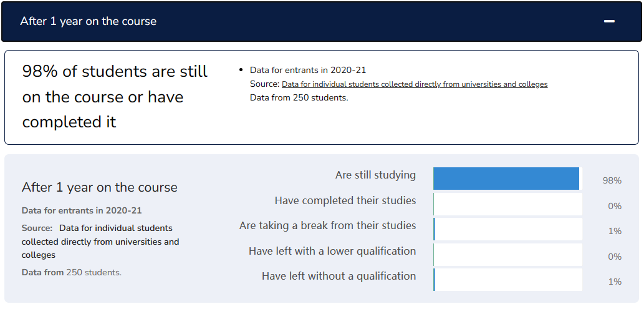Click the 'Data for entrants in 2020-21' bullet text
The width and height of the screenshot is (644, 309).
tap(308, 71)
